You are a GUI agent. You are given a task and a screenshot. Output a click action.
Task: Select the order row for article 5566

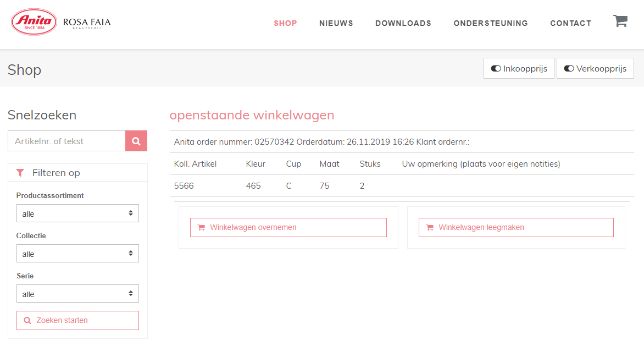[x=401, y=186]
